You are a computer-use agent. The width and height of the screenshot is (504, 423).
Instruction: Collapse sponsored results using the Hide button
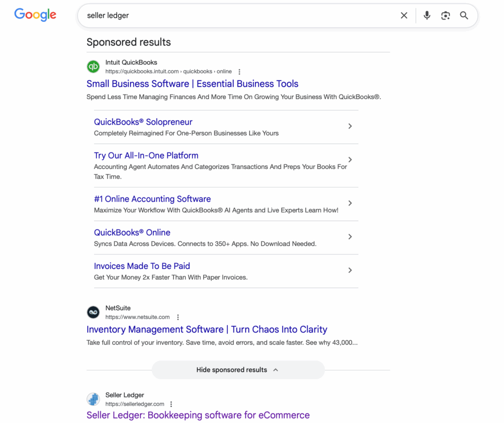click(x=238, y=370)
